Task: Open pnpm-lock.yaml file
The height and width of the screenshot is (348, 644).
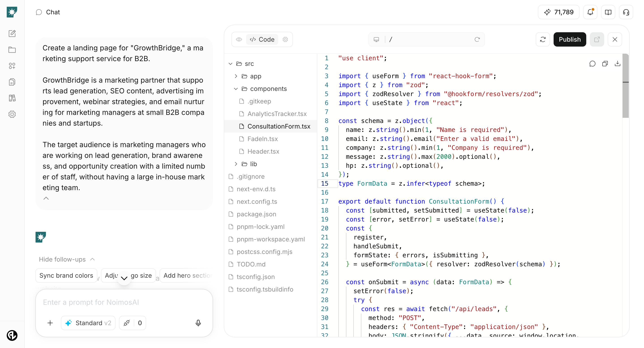Action: coord(271,227)
